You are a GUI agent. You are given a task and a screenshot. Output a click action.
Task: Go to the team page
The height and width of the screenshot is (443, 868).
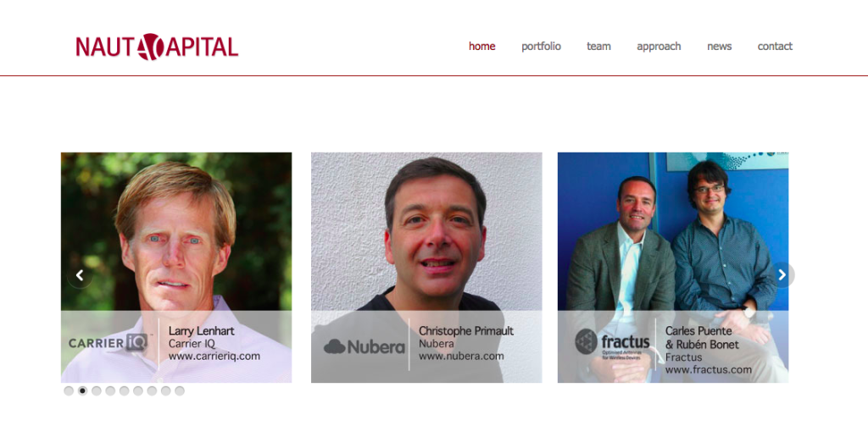click(x=598, y=47)
